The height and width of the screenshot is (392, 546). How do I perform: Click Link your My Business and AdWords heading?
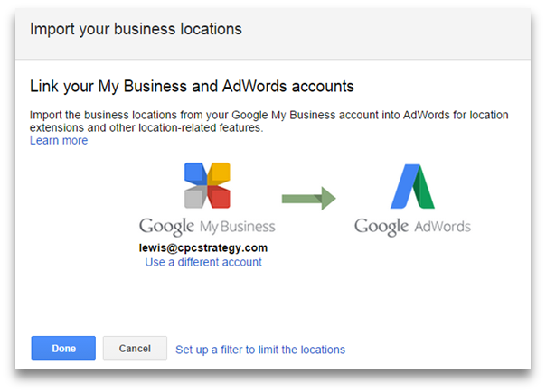(192, 87)
